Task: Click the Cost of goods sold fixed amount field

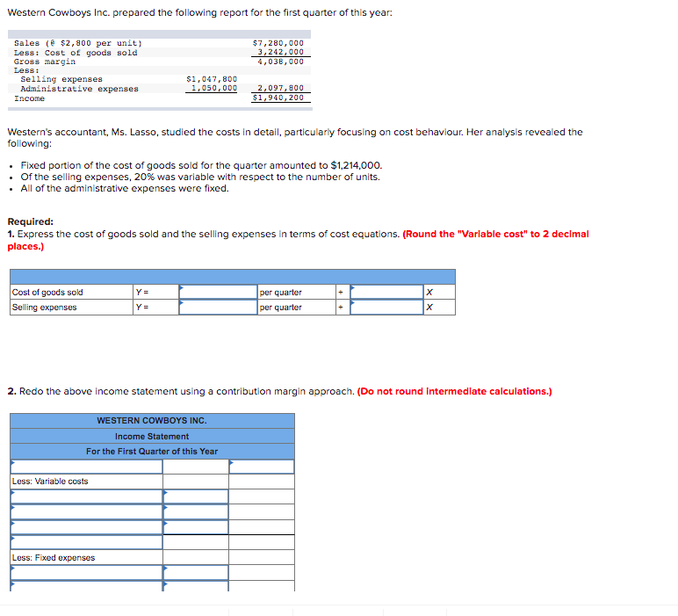Action: coord(219,292)
